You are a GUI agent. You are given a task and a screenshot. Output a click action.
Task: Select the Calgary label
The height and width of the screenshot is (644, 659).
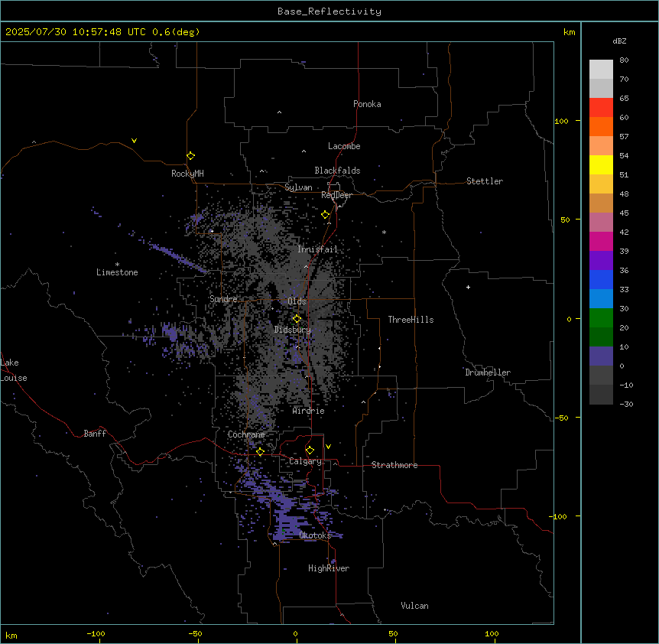[x=305, y=461]
